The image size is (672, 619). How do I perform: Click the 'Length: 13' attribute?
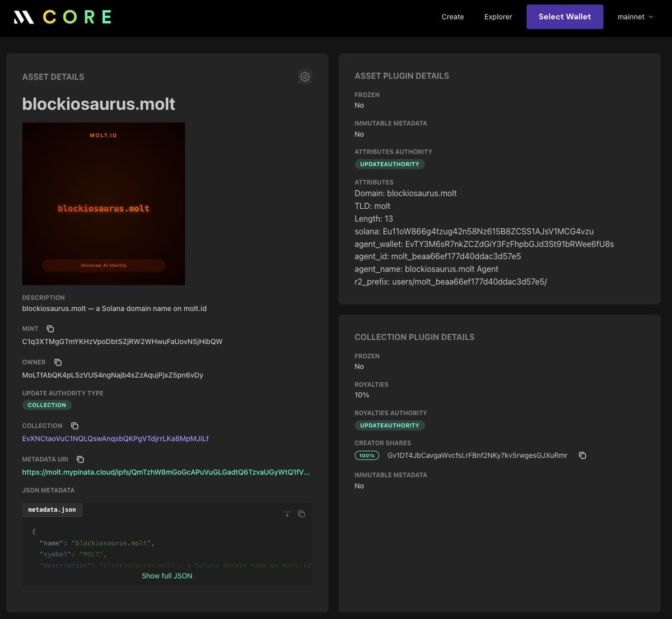[x=374, y=219]
